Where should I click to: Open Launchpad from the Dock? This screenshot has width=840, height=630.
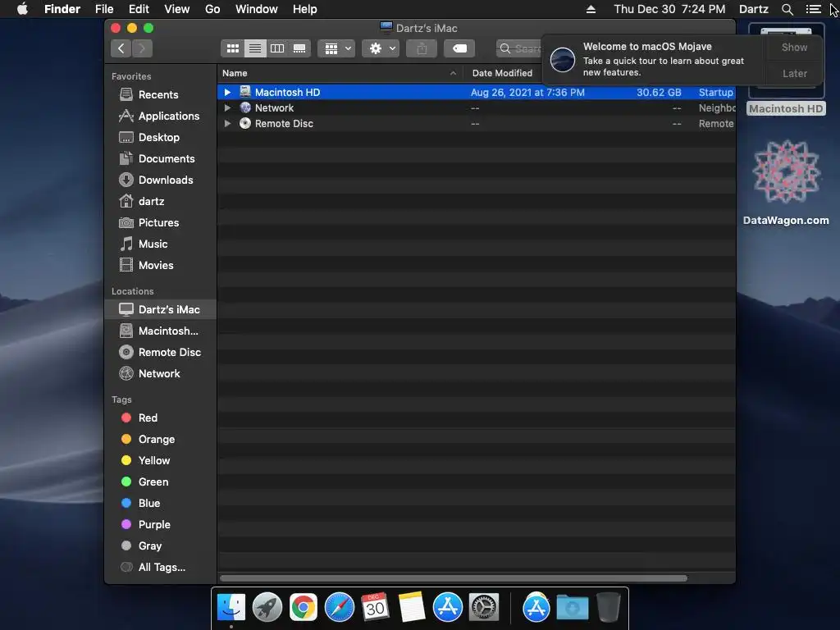(267, 608)
